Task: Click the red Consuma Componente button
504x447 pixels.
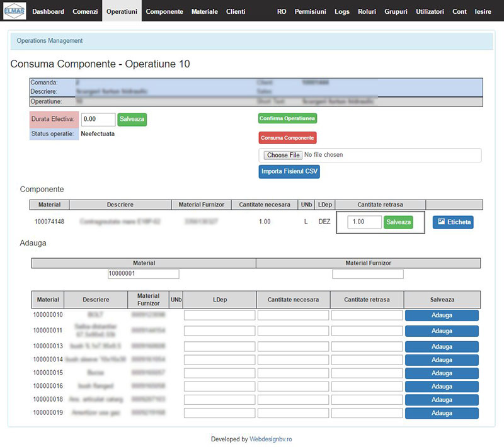Action: tap(287, 138)
